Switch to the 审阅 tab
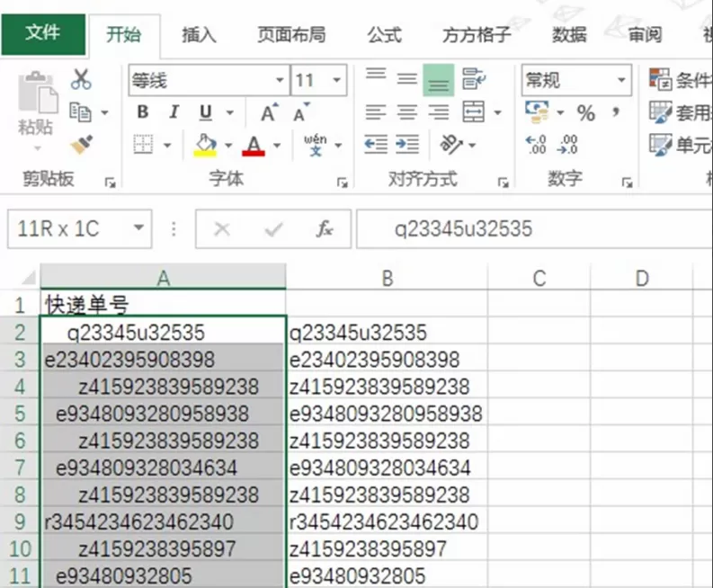This screenshot has width=713, height=588. 645,34
